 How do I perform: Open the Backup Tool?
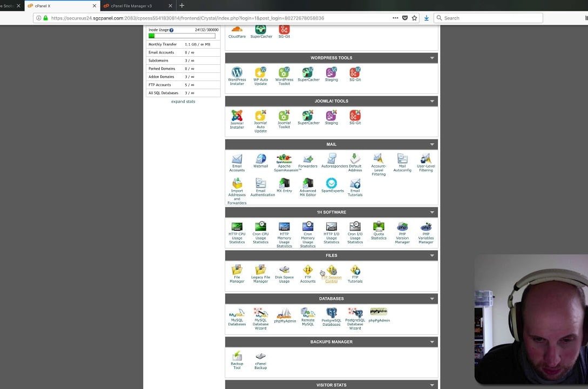(x=236, y=360)
